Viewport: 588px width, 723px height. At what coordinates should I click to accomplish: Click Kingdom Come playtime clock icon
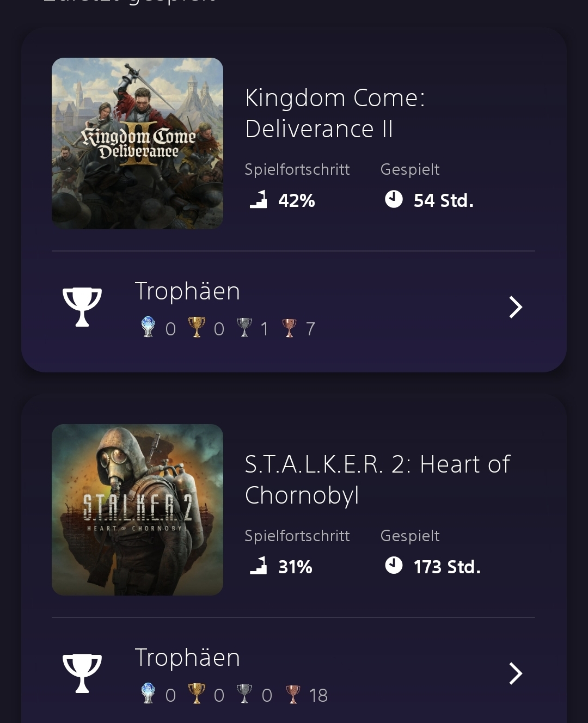pos(394,199)
